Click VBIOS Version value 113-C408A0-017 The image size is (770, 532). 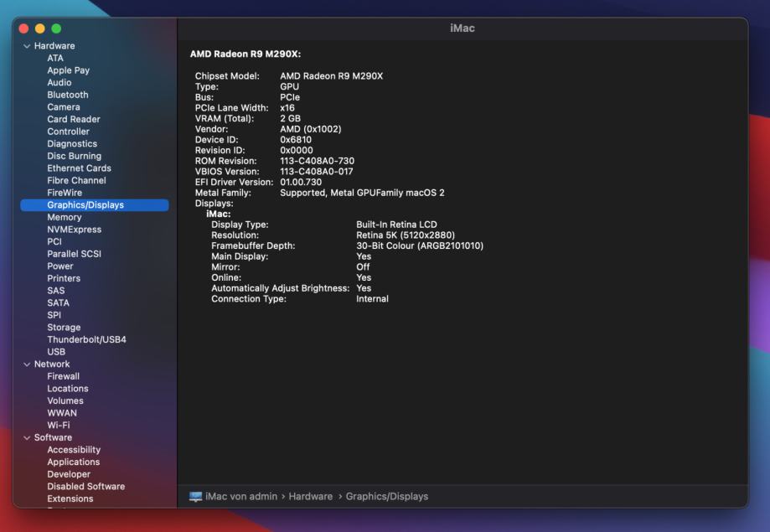pos(316,172)
